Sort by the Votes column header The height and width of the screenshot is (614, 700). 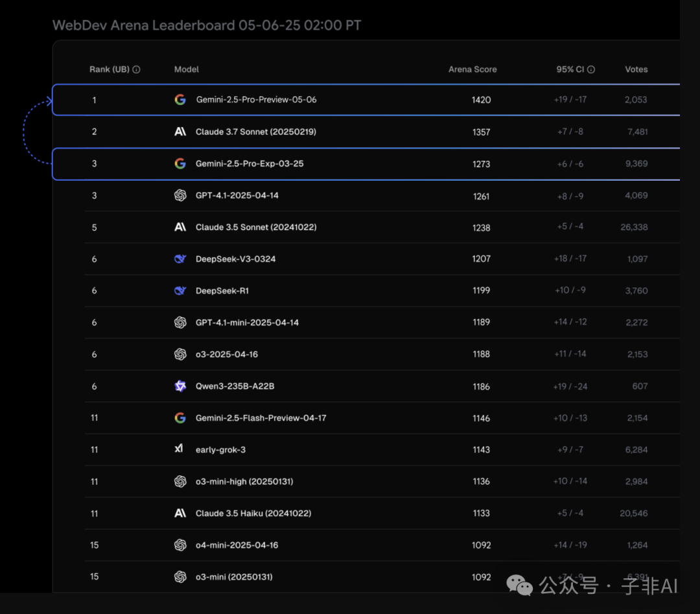click(636, 69)
